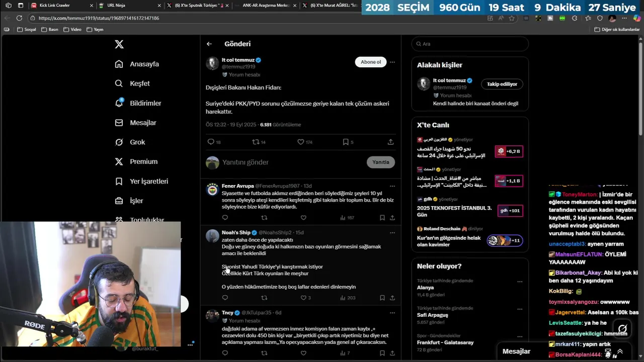Click the reply icon showing 18
Screen dimensions: 644x362
(211, 142)
